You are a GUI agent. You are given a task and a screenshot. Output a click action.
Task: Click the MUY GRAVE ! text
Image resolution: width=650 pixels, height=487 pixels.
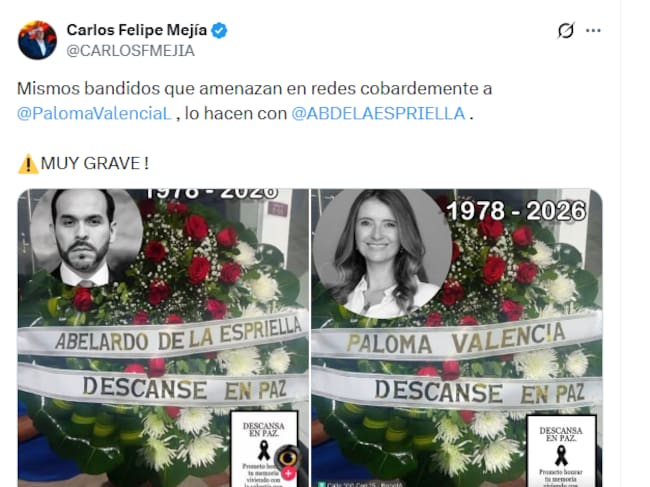click(x=95, y=163)
